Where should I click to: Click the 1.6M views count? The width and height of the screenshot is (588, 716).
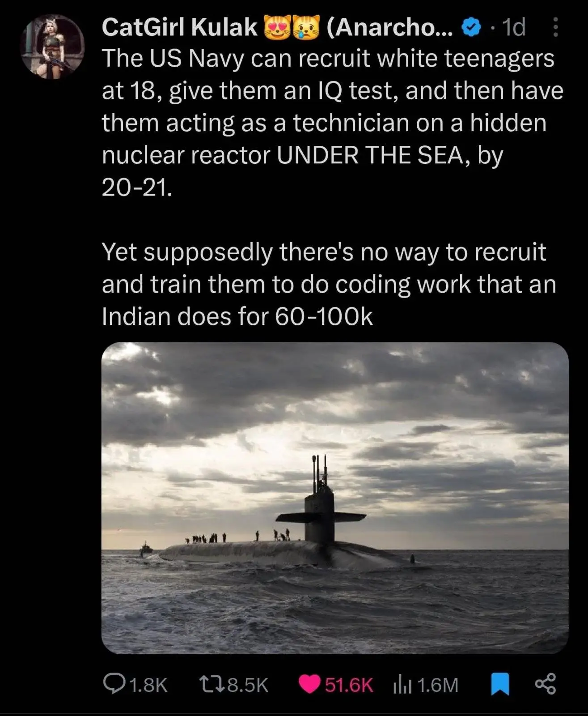pos(438,685)
